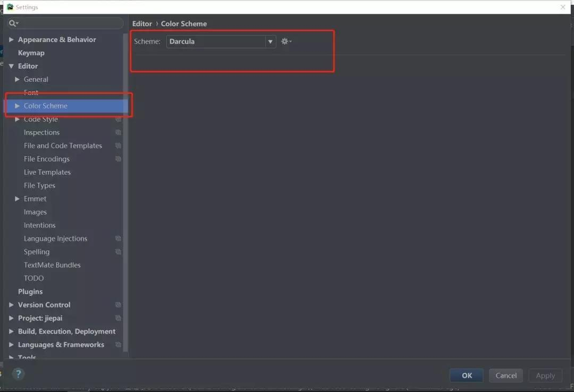Click project-level icon beside File Encodings

[118, 159]
